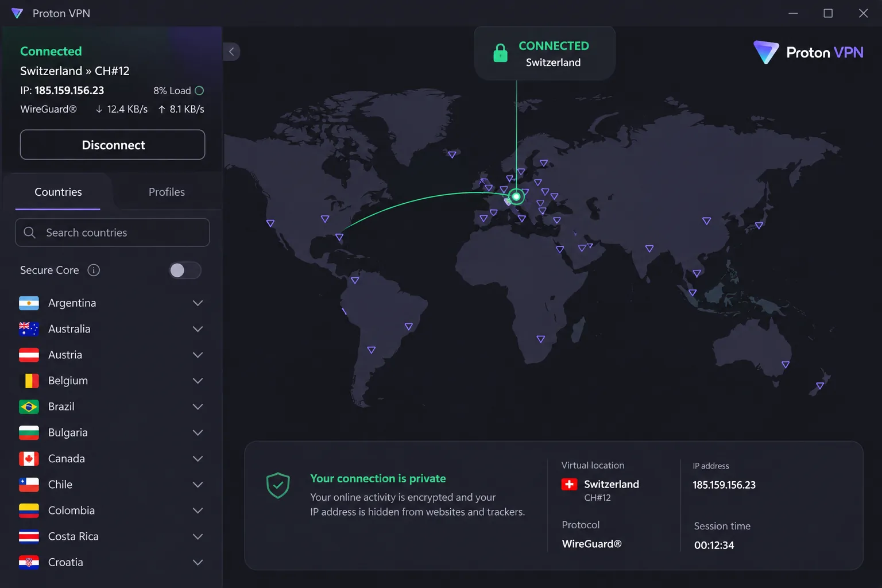
Task: Expand the Colombia server list
Action: (198, 510)
